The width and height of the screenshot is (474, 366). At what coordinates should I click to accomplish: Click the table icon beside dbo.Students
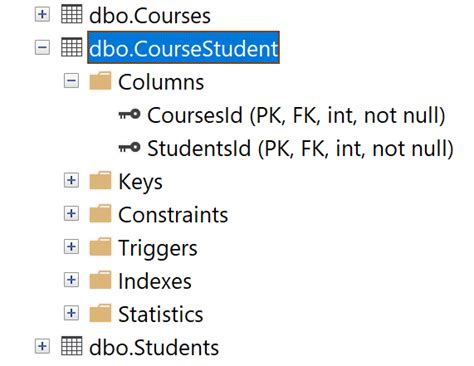pos(72,346)
